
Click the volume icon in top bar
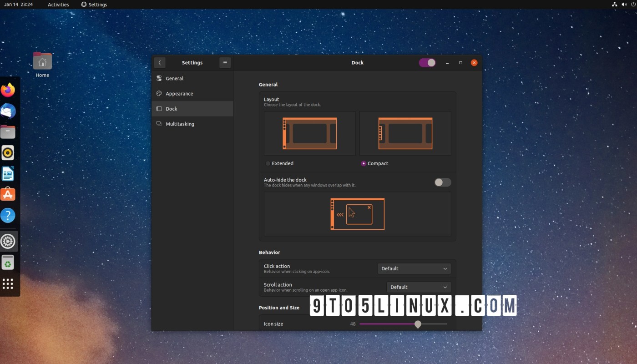623,5
